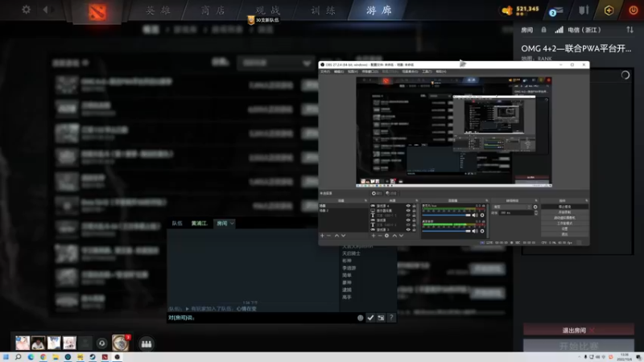The image size is (644, 362).
Task: Open the mail inbox with 2 notifications
Action: tap(555, 11)
